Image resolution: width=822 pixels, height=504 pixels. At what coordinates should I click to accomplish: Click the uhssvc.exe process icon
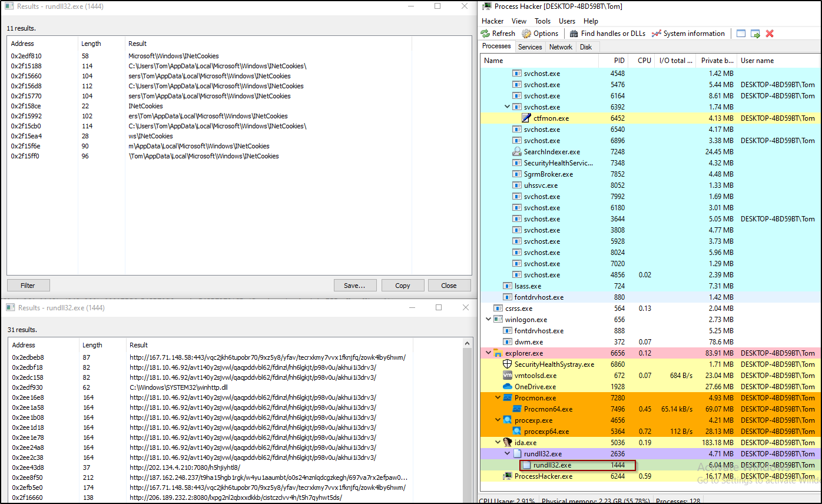click(517, 185)
